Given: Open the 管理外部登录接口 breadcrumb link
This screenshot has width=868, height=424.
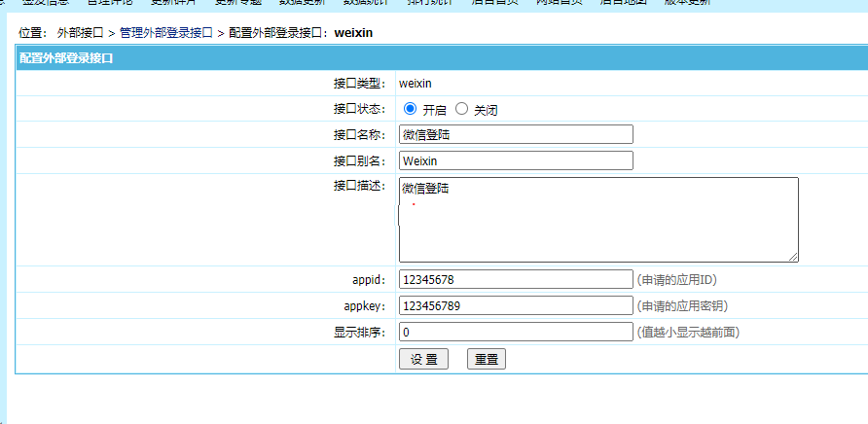Looking at the screenshot, I should (166, 33).
